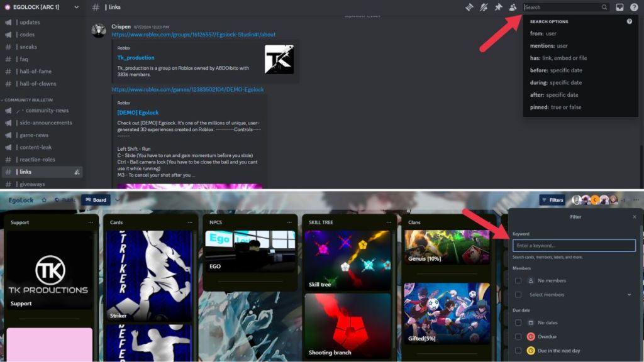Click the Filters button on Trello

coord(552,200)
